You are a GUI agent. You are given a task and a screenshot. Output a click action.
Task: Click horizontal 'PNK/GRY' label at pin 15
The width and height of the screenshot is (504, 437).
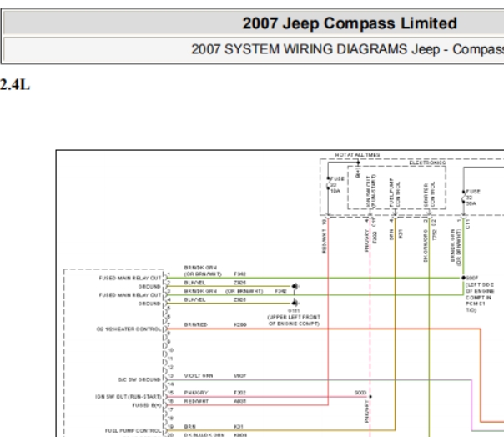196,393
